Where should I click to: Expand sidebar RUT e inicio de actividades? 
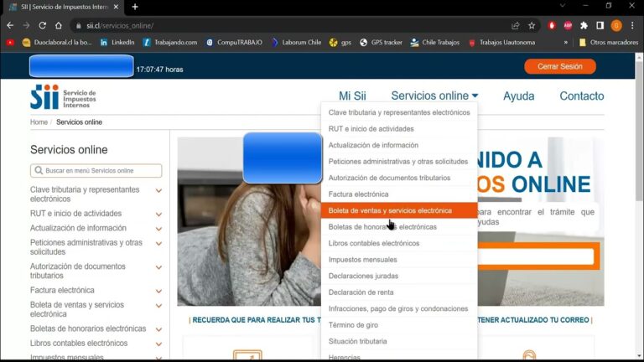(158, 214)
